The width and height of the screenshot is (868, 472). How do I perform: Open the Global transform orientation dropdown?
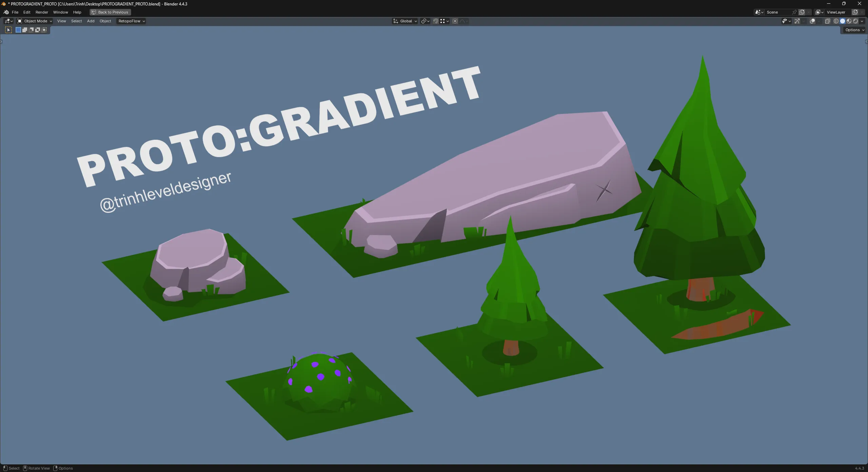(x=405, y=21)
